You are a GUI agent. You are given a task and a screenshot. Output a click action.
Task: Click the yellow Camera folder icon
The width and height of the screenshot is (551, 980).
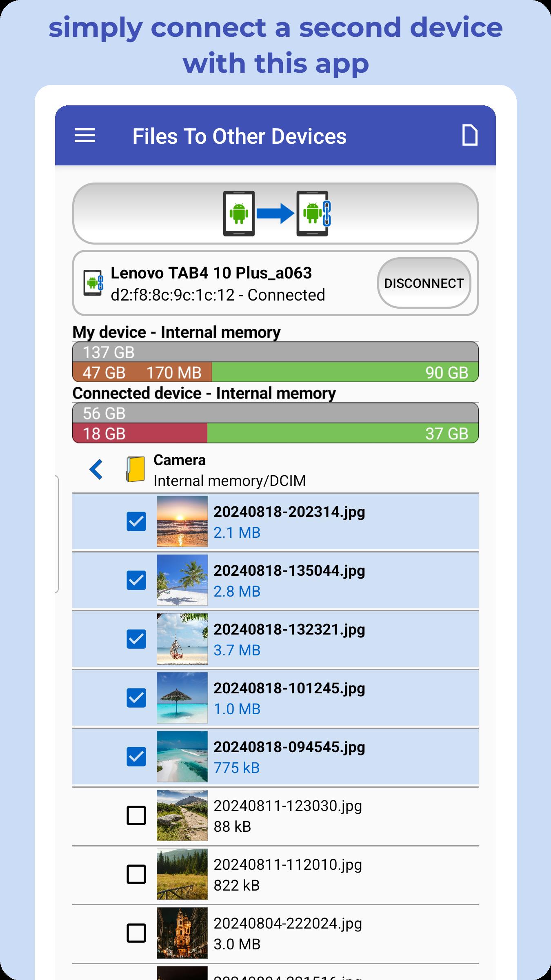coord(136,470)
